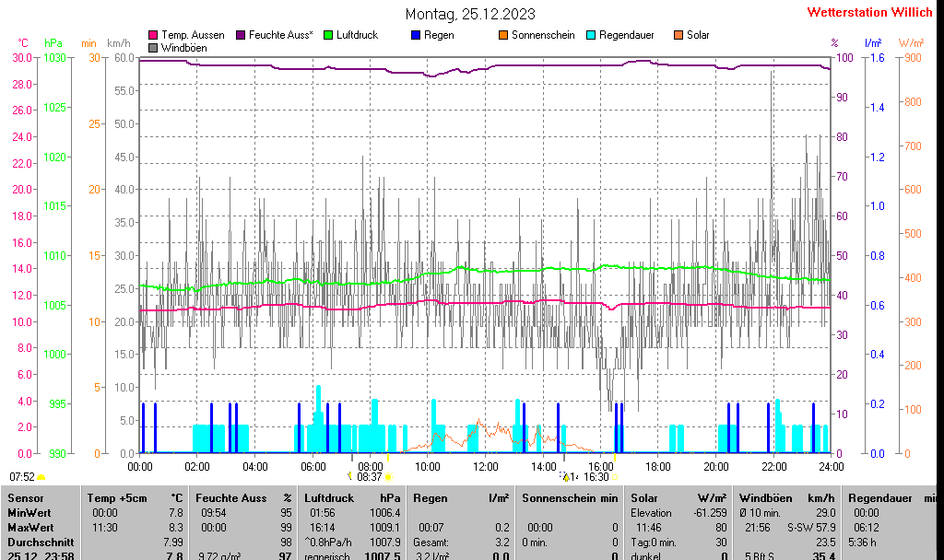Click the 'Windböen' column header in table
The image size is (944, 560).
tap(764, 498)
